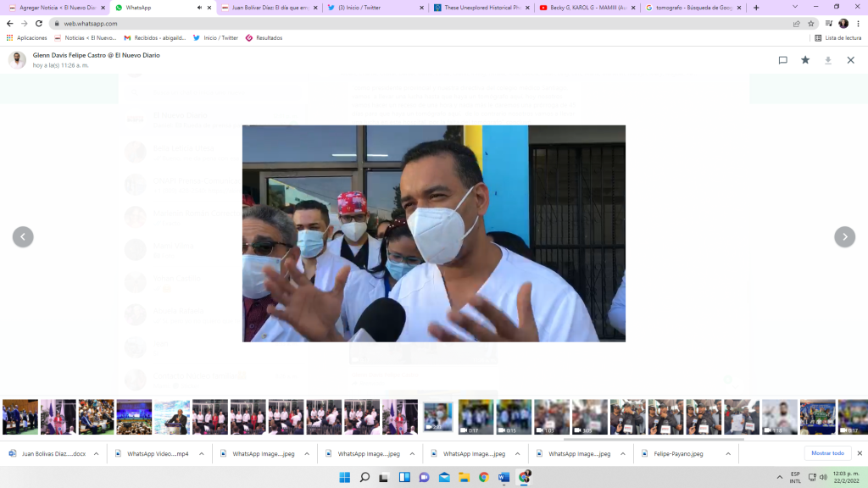Select the 0:17 video thumbnail
The height and width of the screenshot is (488, 868).
pyautogui.click(x=476, y=417)
